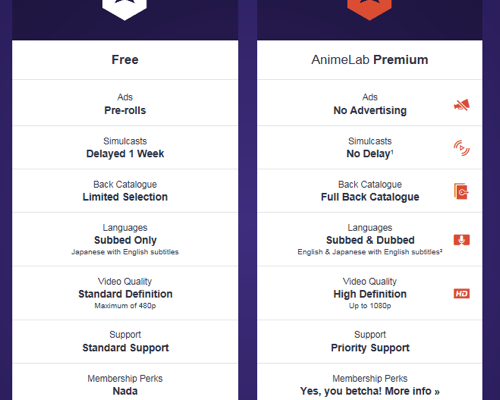
Task: Click the Limited Selection text
Action: point(125,197)
